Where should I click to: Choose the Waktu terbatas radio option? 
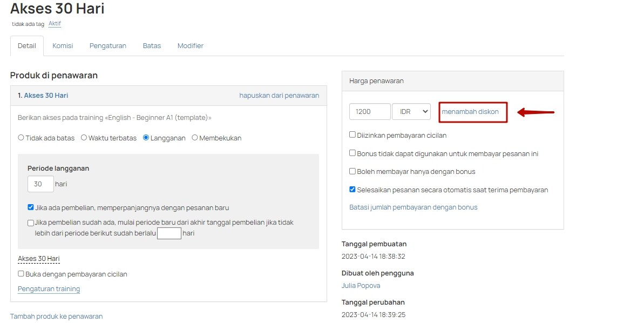click(84, 138)
